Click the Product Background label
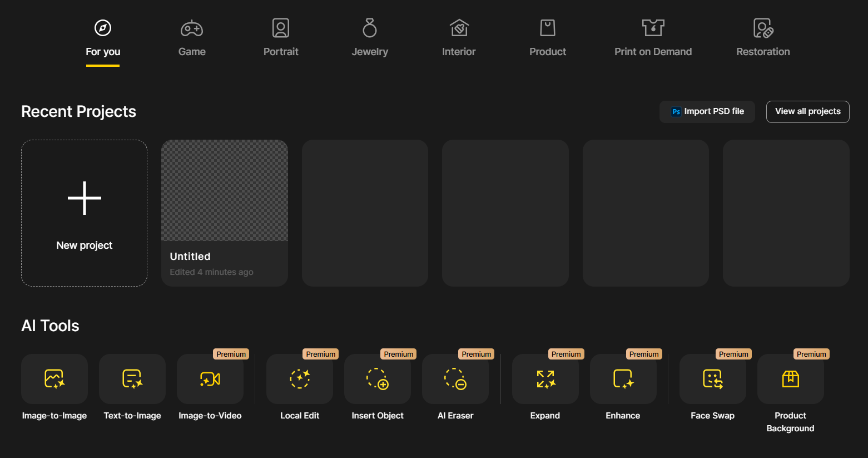Viewport: 868px width, 458px height. click(791, 422)
